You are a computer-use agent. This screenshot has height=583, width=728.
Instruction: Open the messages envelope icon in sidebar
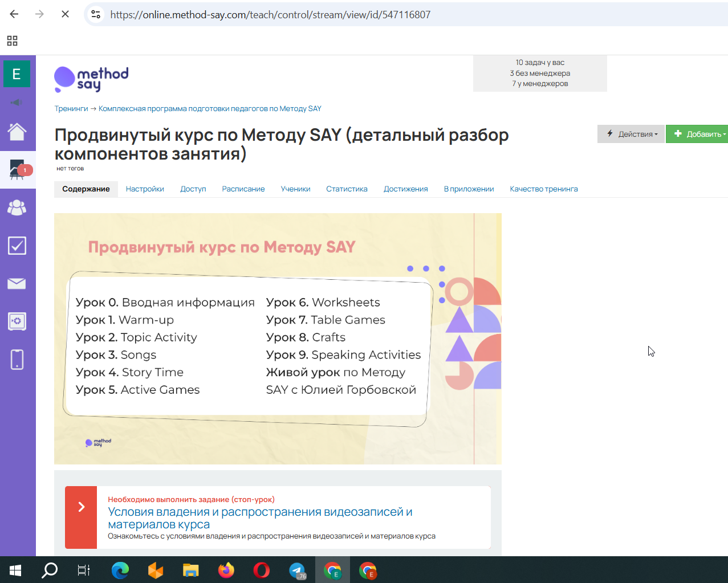click(17, 283)
